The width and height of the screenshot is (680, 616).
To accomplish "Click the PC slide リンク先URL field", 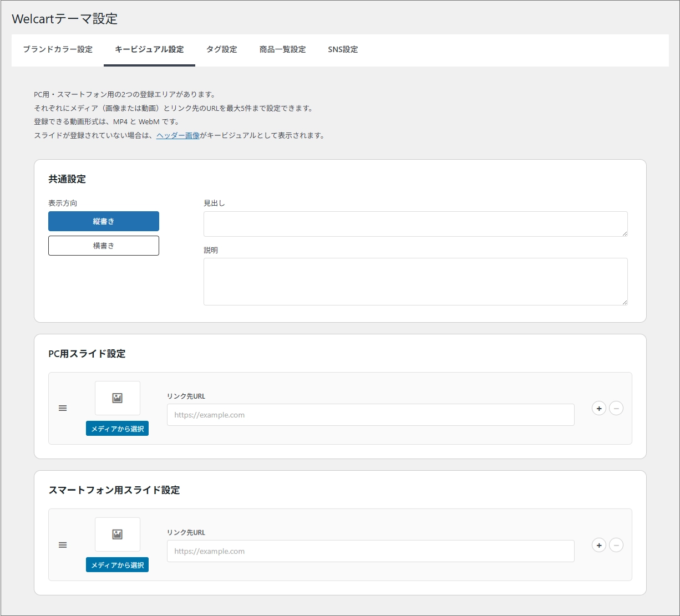I will pyautogui.click(x=370, y=415).
